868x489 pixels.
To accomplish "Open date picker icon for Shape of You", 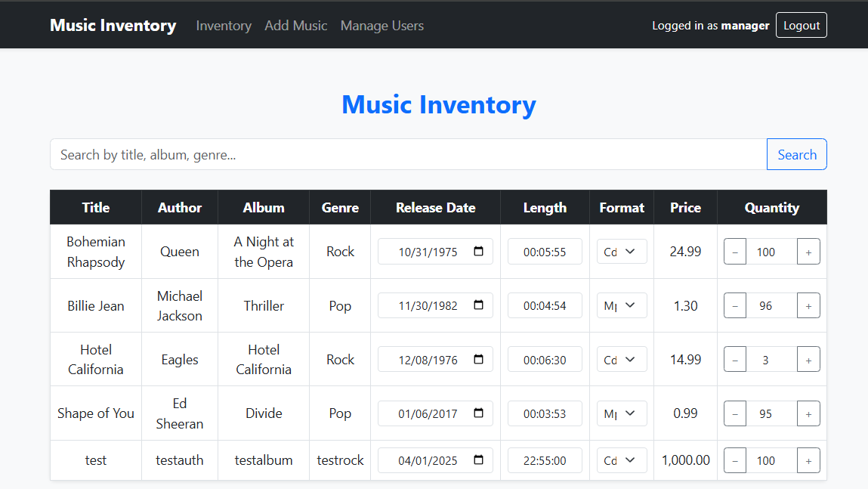I will [x=478, y=413].
